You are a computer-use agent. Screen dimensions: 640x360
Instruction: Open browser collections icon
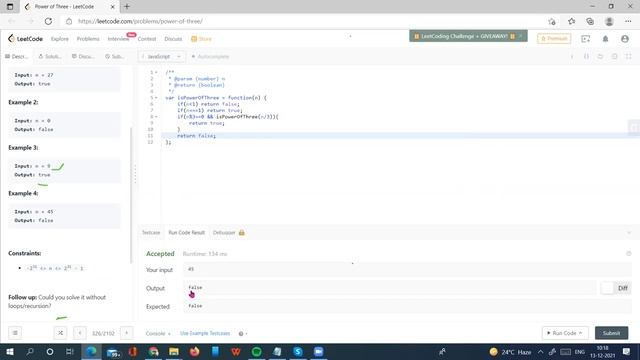tap(590, 21)
